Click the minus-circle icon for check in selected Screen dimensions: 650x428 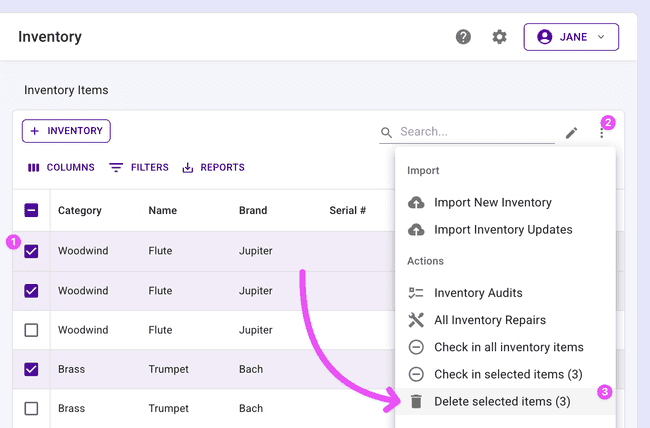416,374
